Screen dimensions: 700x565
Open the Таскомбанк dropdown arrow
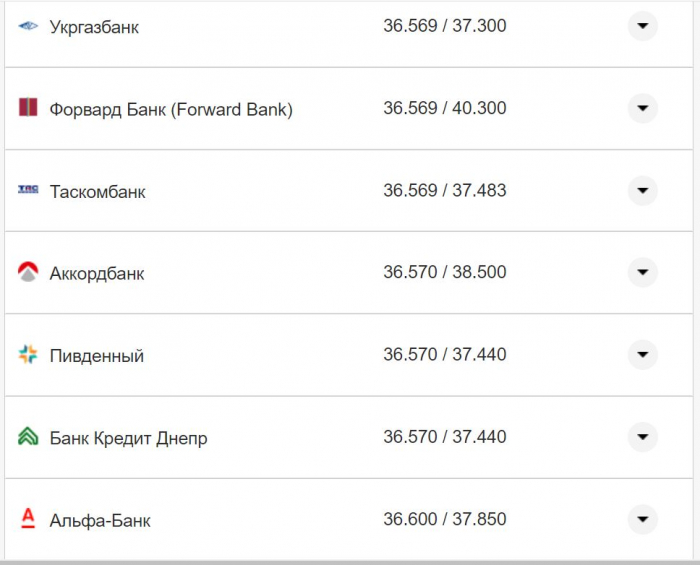[x=642, y=190]
